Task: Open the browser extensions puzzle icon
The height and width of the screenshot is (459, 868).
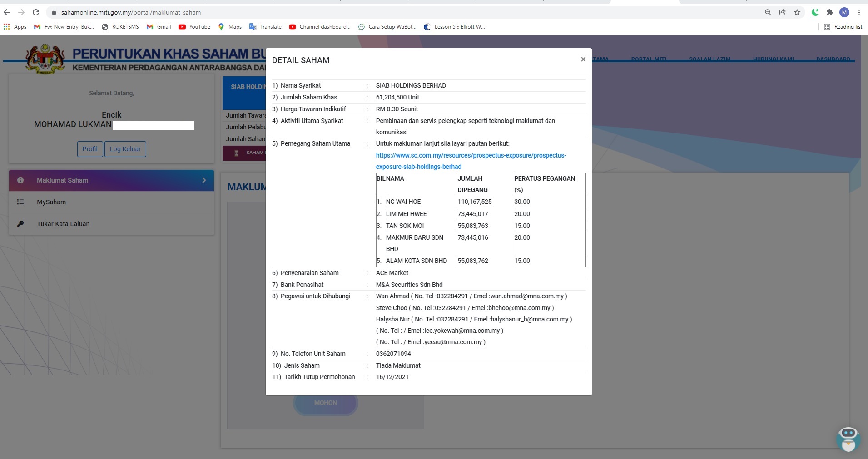Action: [x=829, y=12]
